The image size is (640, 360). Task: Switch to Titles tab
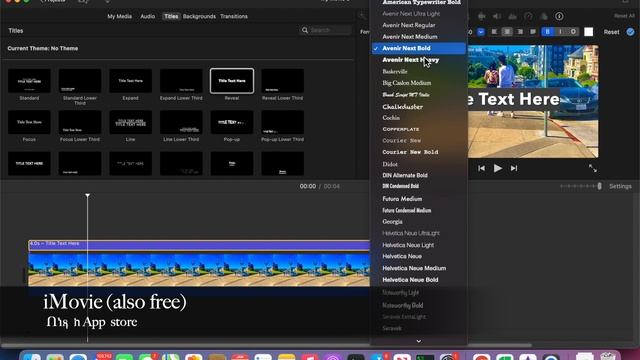171,16
